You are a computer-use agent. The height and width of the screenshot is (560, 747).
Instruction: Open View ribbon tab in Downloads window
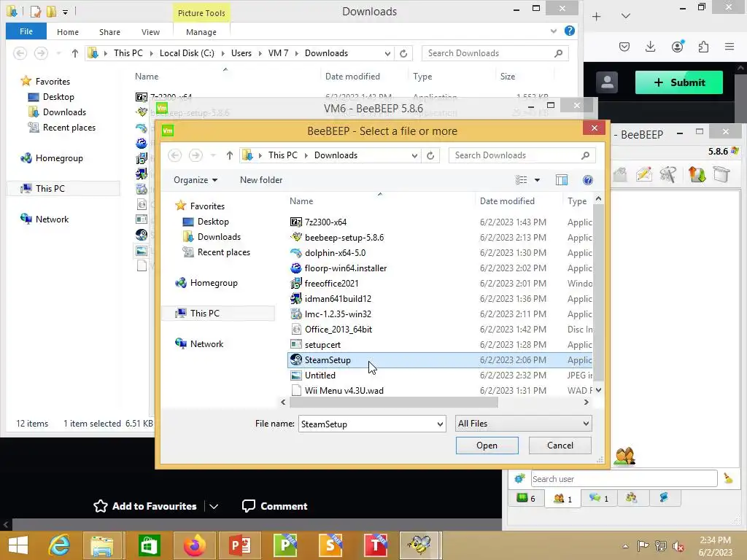tap(150, 32)
